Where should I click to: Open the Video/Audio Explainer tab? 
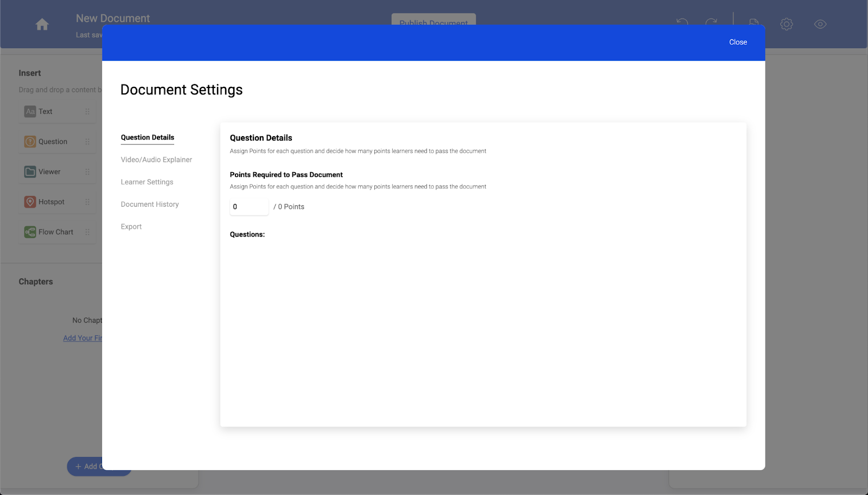tap(156, 160)
